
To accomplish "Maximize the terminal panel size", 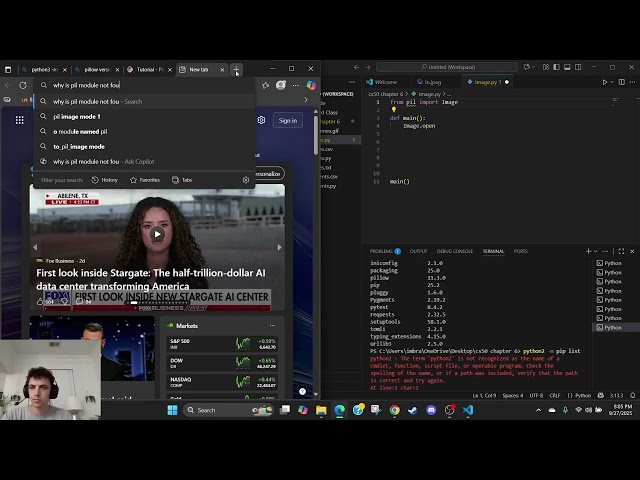I will click(x=621, y=251).
